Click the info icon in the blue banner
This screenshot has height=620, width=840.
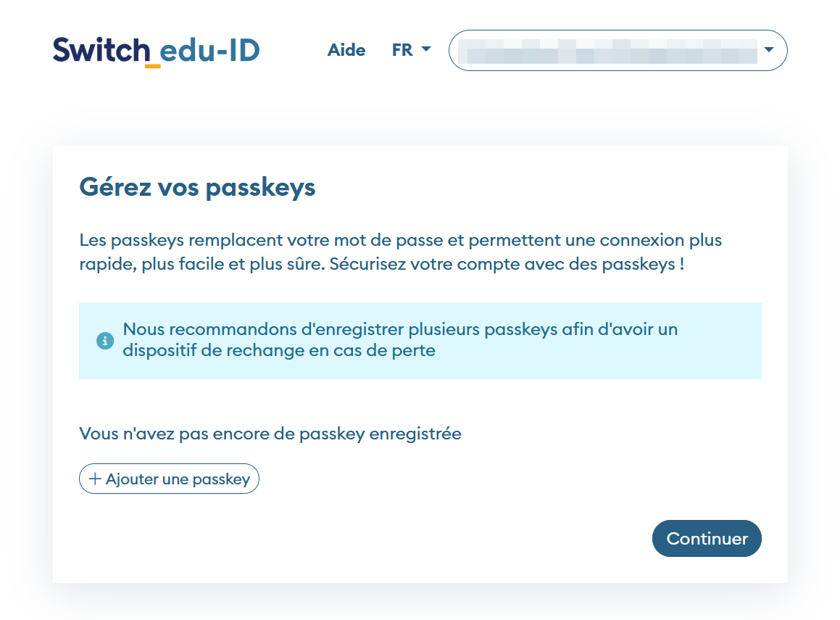pyautogui.click(x=105, y=340)
